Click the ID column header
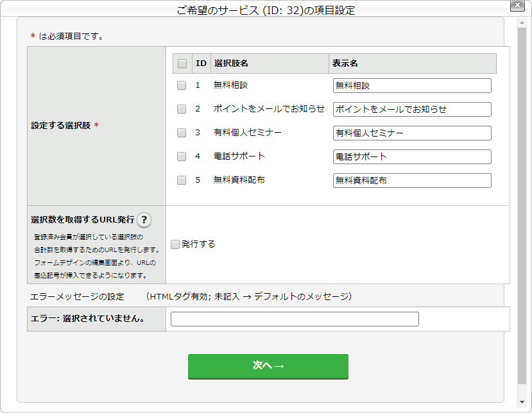The width and height of the screenshot is (532, 413). [x=201, y=63]
